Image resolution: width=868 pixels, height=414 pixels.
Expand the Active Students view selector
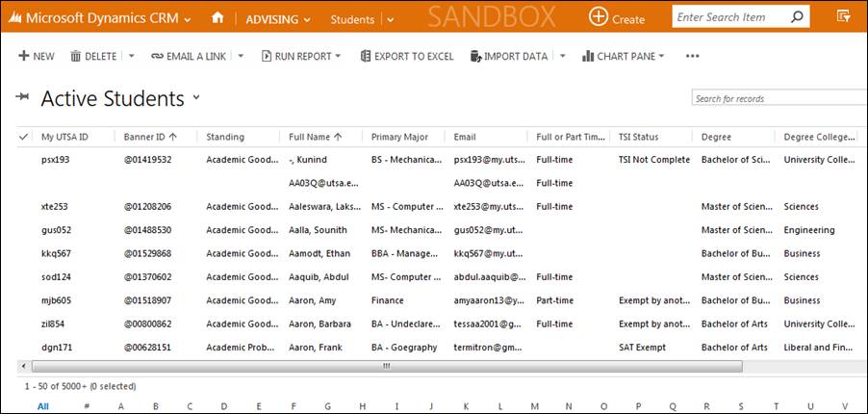point(196,98)
